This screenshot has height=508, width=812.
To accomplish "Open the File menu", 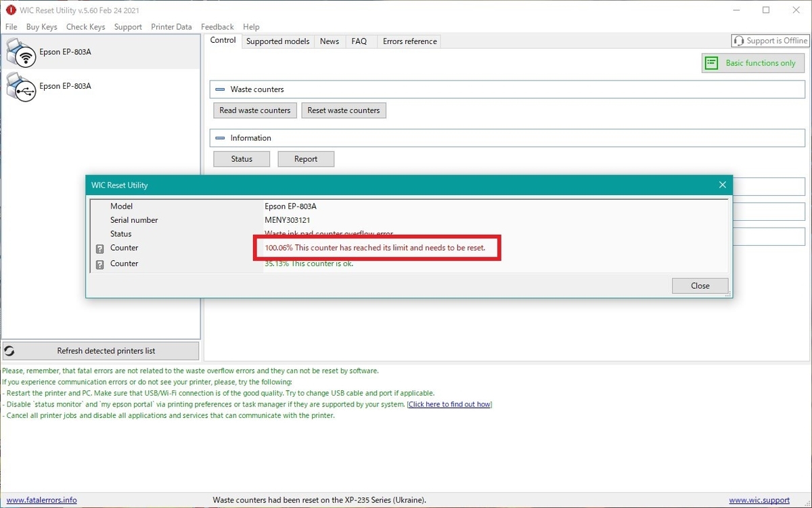I will pos(11,27).
